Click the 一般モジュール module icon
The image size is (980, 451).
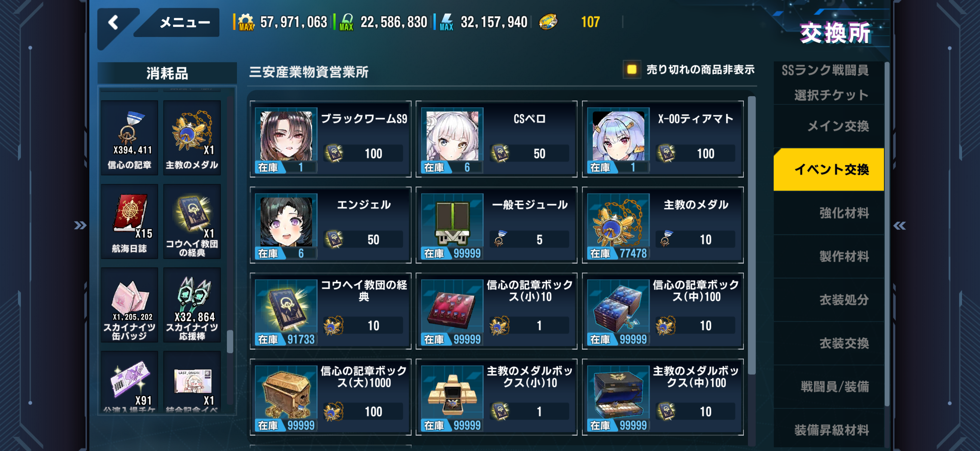tap(452, 223)
